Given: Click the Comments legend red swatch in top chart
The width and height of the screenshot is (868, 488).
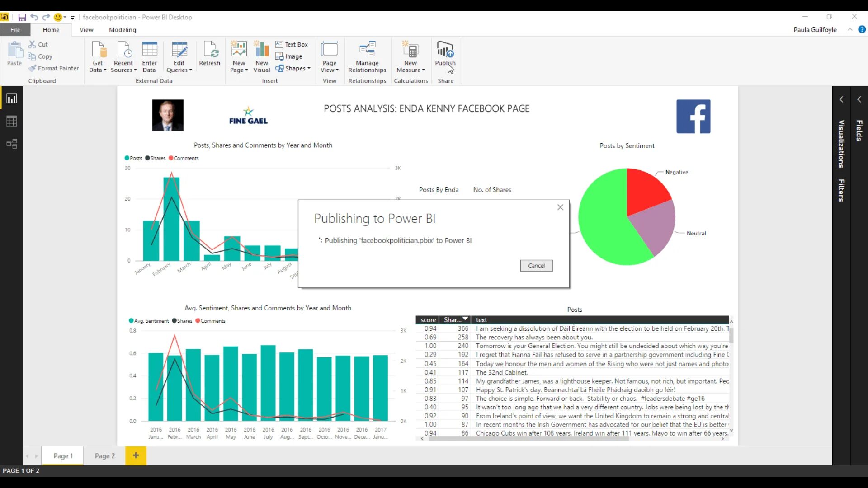Looking at the screenshot, I should pos(171,158).
